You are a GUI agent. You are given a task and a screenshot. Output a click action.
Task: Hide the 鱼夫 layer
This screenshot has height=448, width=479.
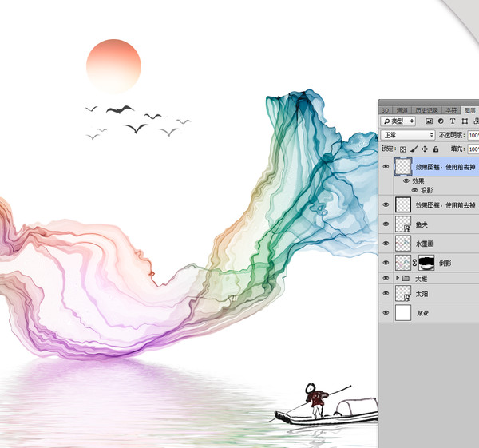(386, 224)
